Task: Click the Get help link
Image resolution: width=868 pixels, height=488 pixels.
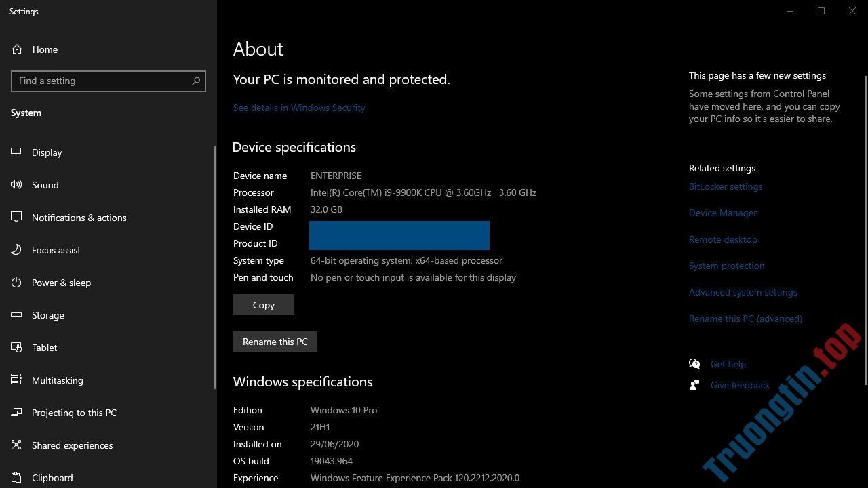Action: pos(728,364)
